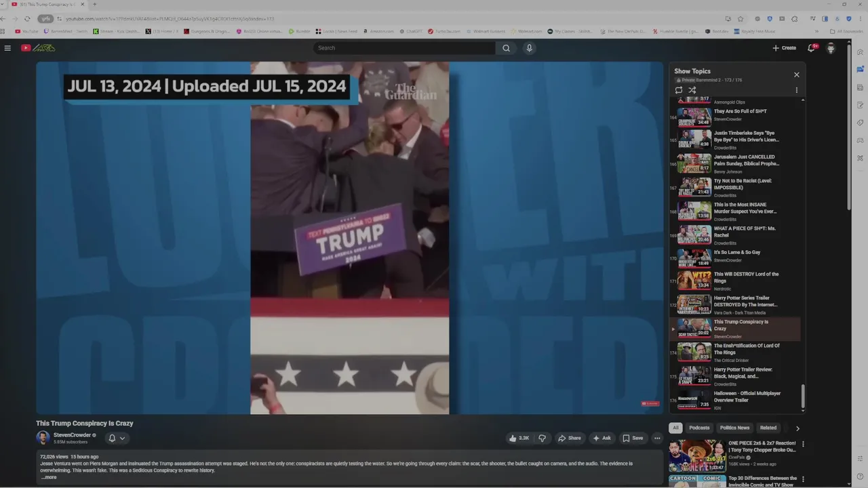Screen dimensions: 868x488
Task: Play 'Harry Potter Series Trailer DESTROYED' video
Action: (735, 305)
